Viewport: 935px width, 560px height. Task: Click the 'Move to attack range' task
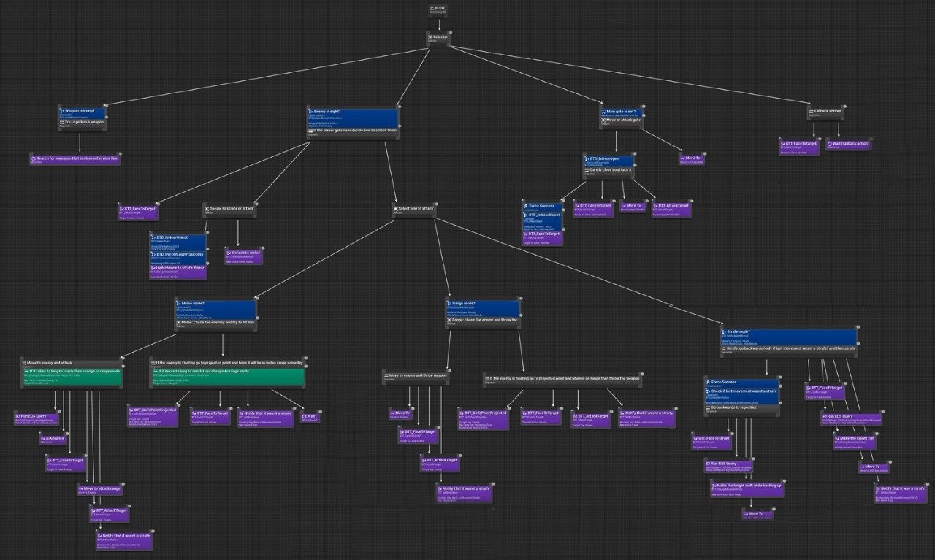(x=99, y=489)
